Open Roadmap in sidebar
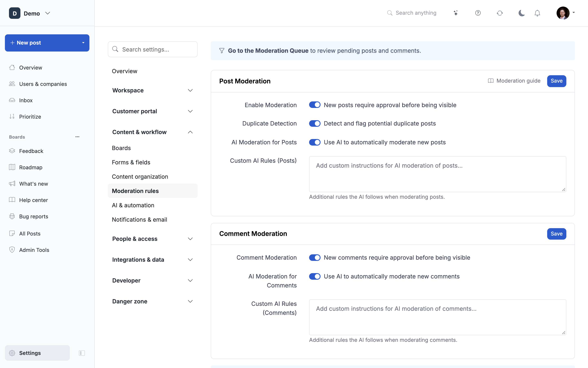The height and width of the screenshot is (368, 588). point(31,167)
